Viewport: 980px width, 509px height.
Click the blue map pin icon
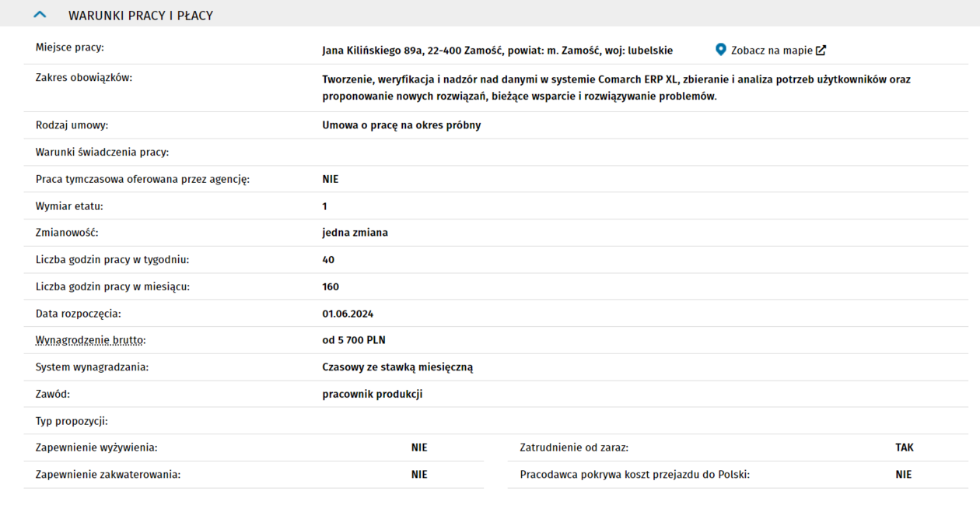[720, 50]
